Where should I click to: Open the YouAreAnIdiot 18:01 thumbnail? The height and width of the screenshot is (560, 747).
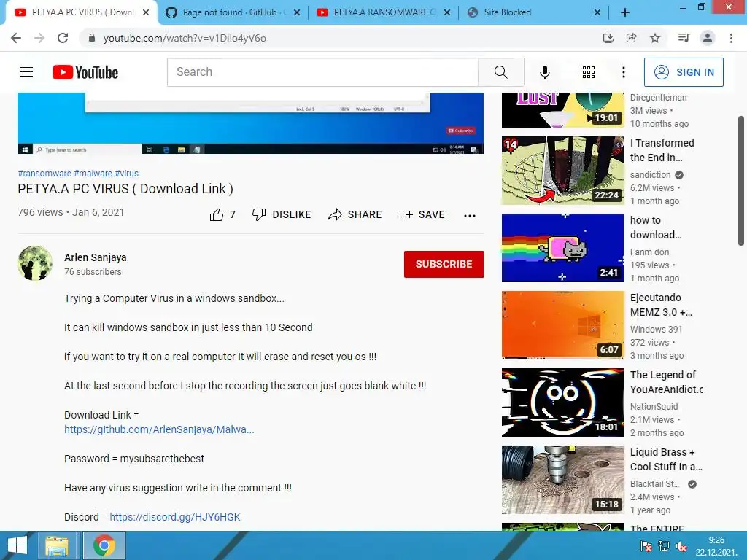point(563,402)
